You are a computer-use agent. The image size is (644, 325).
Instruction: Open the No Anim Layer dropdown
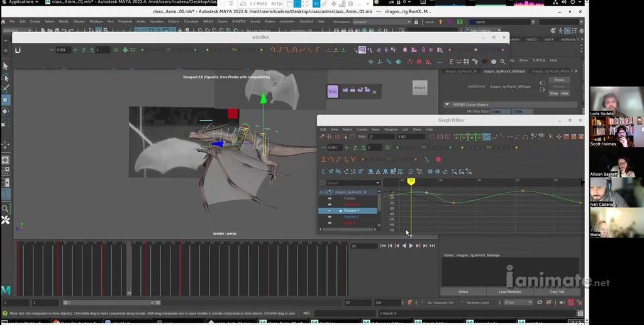click(479, 302)
